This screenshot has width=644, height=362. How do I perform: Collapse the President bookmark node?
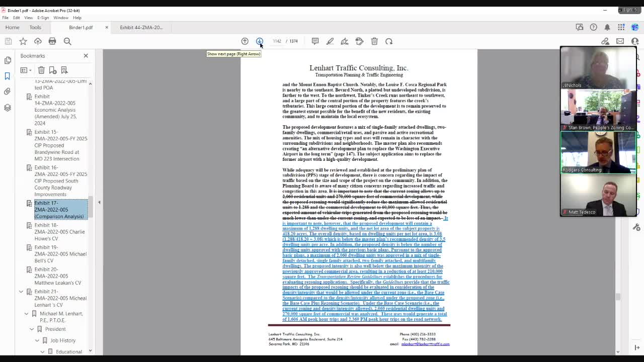pos(32,329)
